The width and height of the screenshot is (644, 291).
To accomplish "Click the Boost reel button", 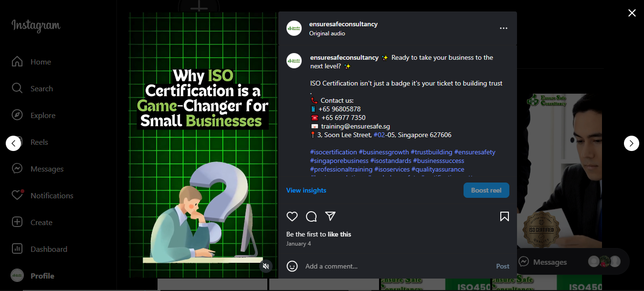I will pos(486,190).
